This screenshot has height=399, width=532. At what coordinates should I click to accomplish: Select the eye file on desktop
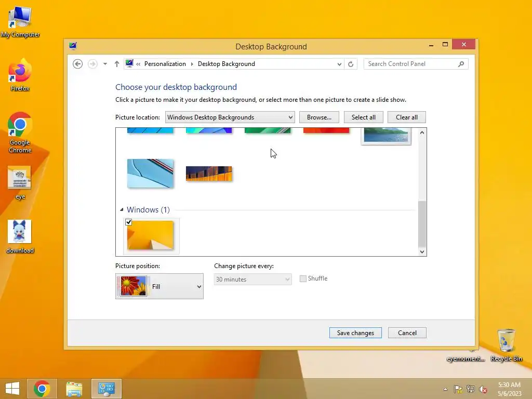click(x=20, y=182)
